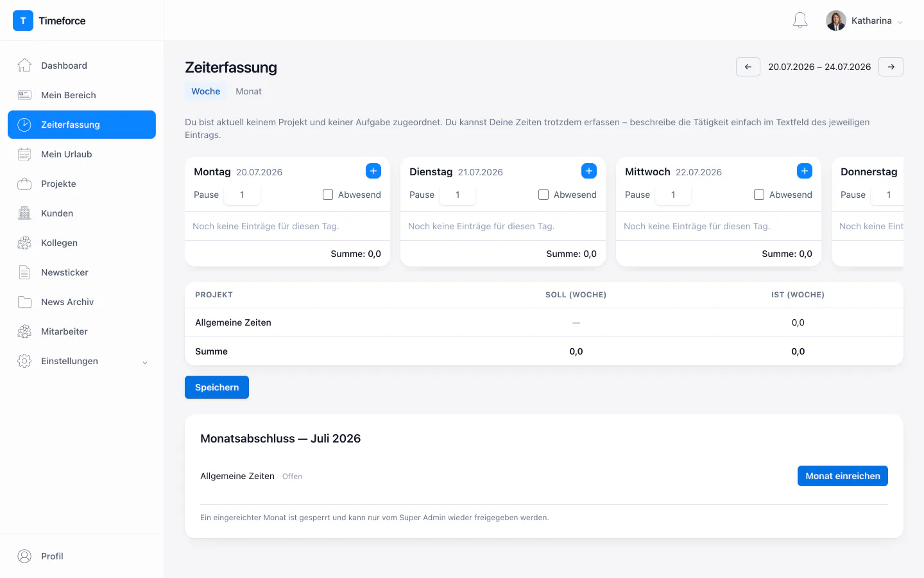Click the Kollegen people icon
This screenshot has width=924, height=578.
24,243
